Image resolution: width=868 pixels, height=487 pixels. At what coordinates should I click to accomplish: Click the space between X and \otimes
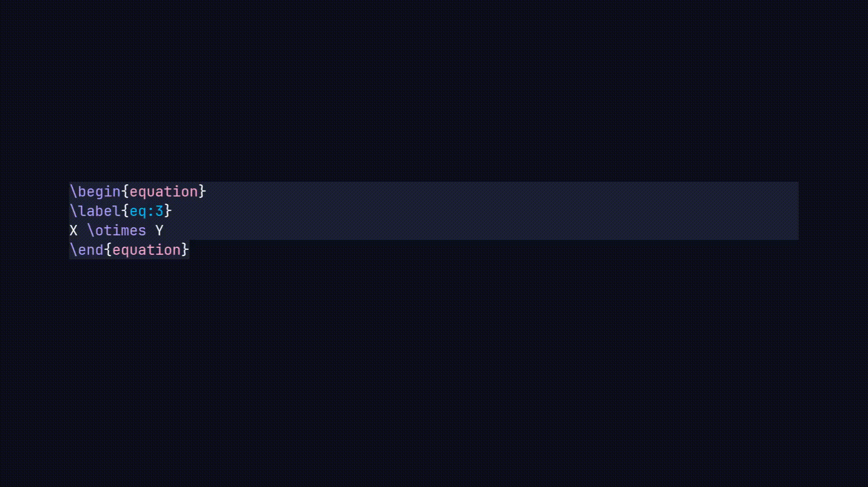click(82, 231)
